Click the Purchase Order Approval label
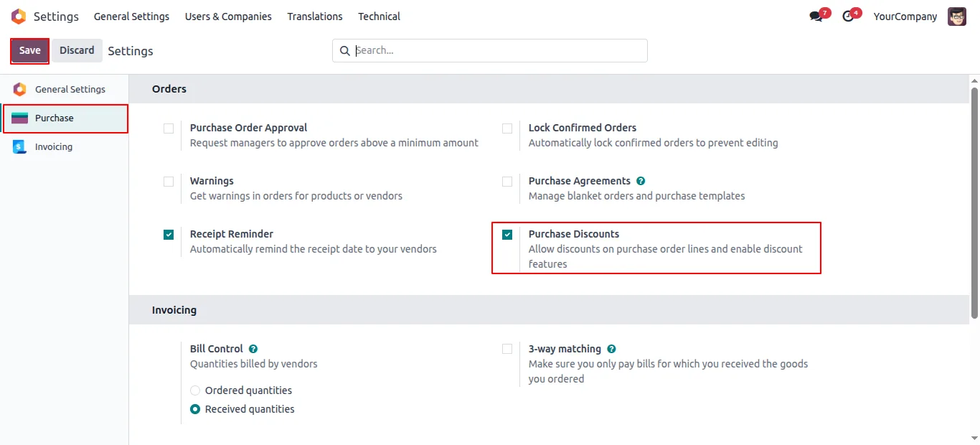Image resolution: width=980 pixels, height=445 pixels. 248,128
